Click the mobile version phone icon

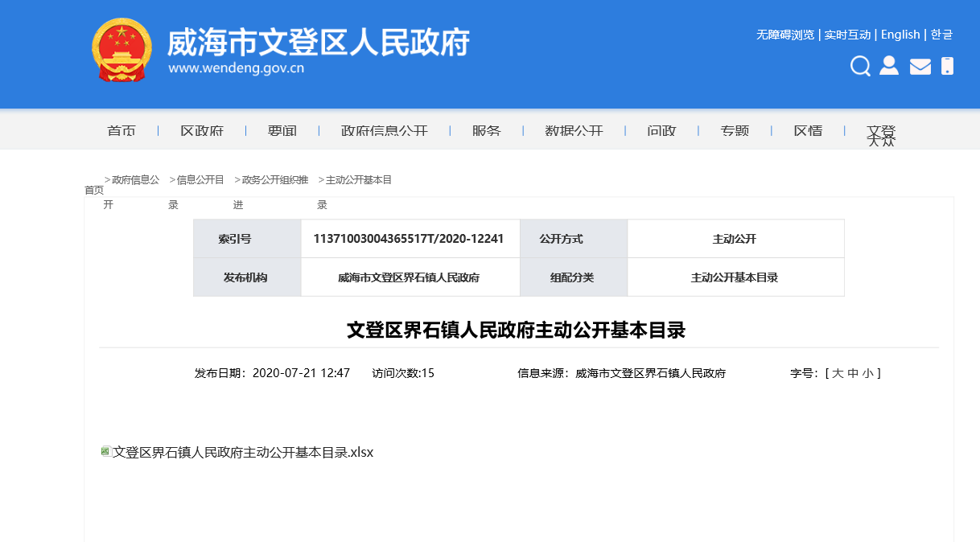(x=947, y=67)
